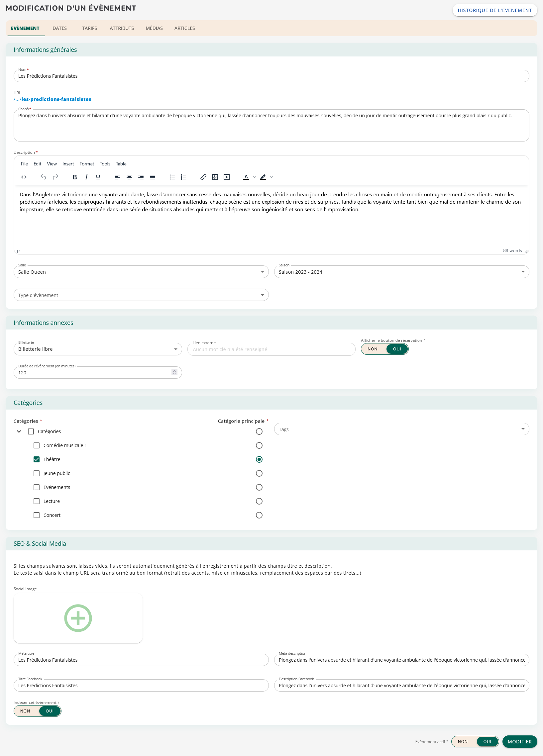The height and width of the screenshot is (756, 543).
Task: Insert an image via editor toolbar
Action: pos(215,177)
